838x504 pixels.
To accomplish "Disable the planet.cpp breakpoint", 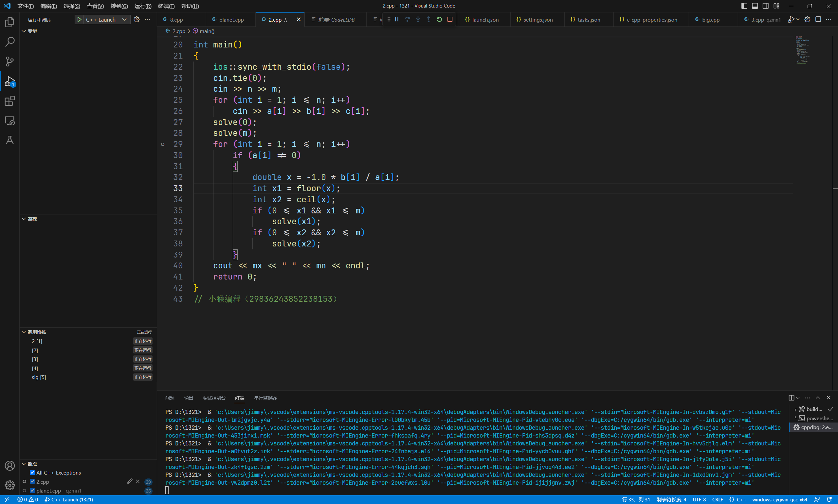I will [x=32, y=490].
